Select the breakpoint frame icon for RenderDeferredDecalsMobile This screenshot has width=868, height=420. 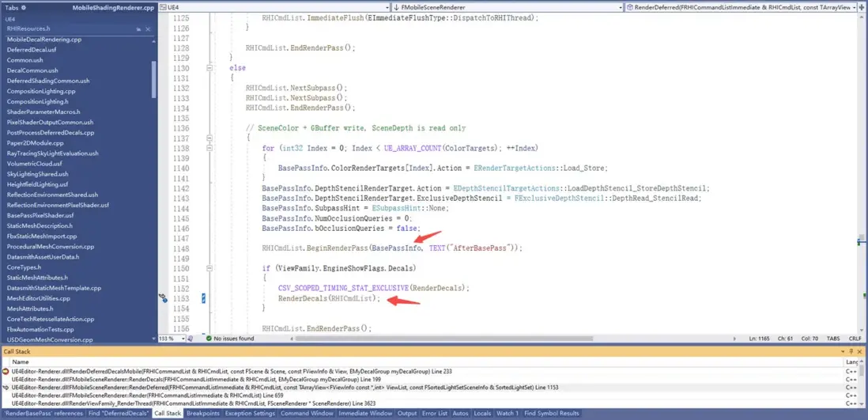[6, 371]
